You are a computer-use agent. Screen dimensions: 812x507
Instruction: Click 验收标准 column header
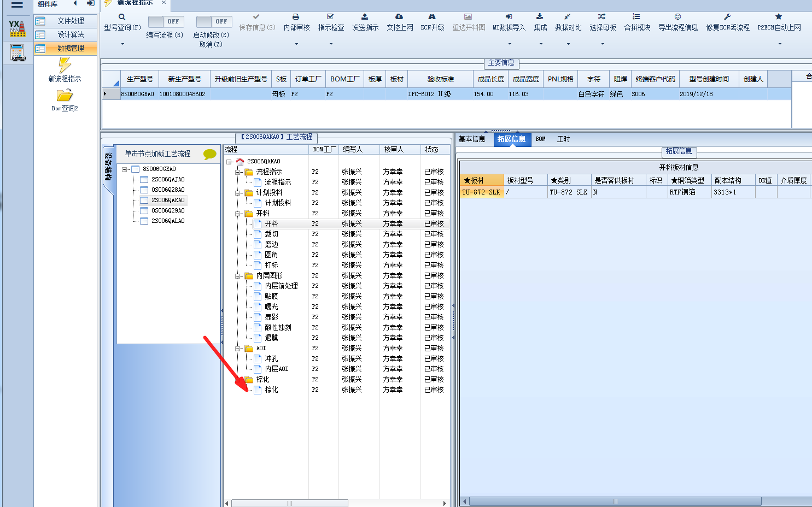440,79
